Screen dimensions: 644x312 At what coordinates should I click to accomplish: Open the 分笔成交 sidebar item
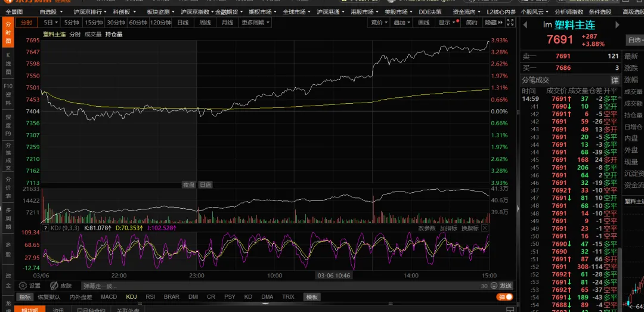tap(8, 157)
